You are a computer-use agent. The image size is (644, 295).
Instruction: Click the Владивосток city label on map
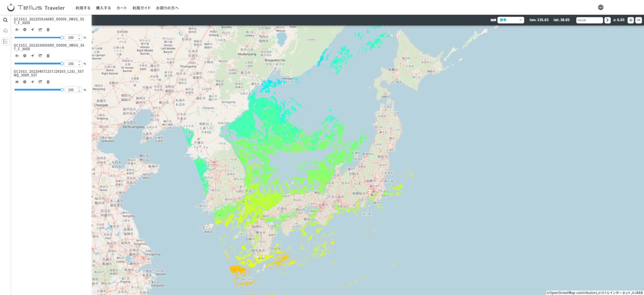tap(275, 60)
